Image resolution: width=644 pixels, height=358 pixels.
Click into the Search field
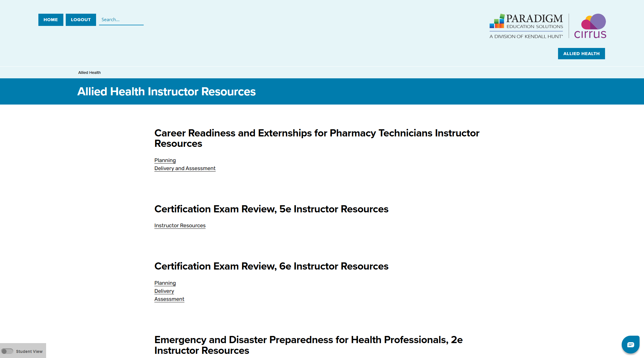[x=121, y=20]
